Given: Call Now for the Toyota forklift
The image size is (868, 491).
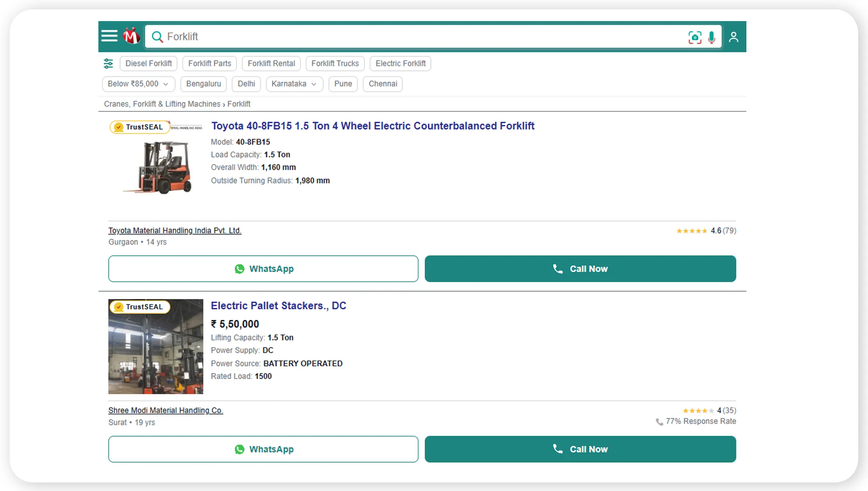Looking at the screenshot, I should point(580,269).
